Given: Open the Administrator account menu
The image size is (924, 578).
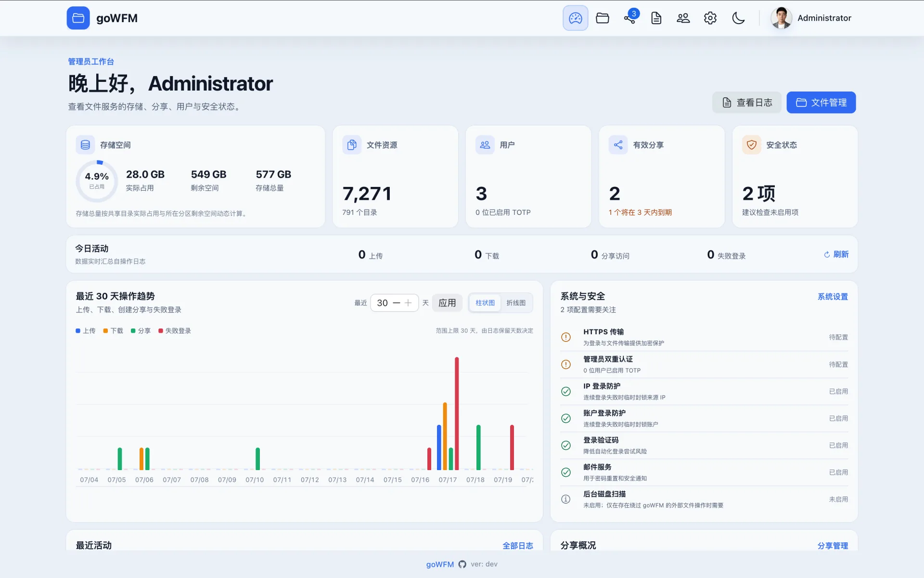Looking at the screenshot, I should tap(811, 18).
